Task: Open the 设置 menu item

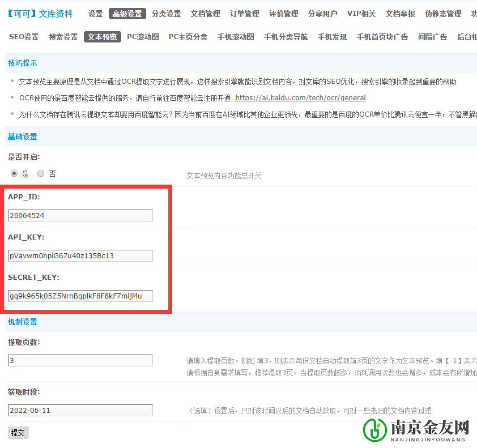Action: (x=95, y=14)
